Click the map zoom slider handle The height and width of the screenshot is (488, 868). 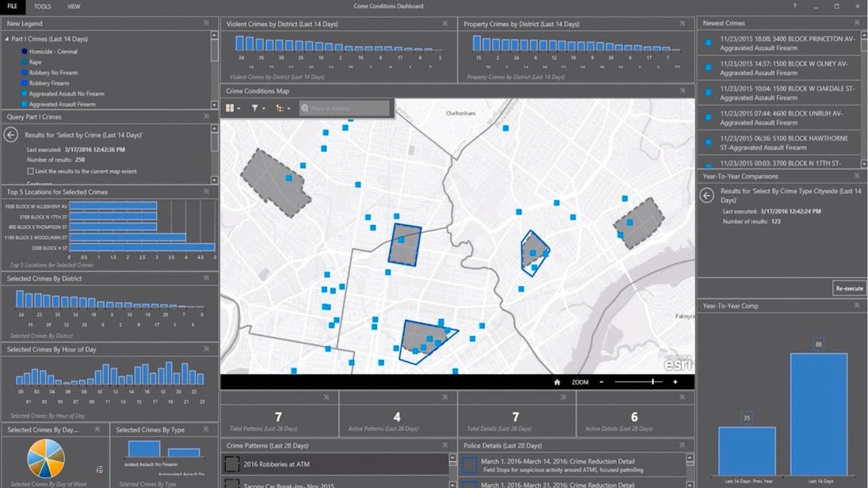[653, 382]
